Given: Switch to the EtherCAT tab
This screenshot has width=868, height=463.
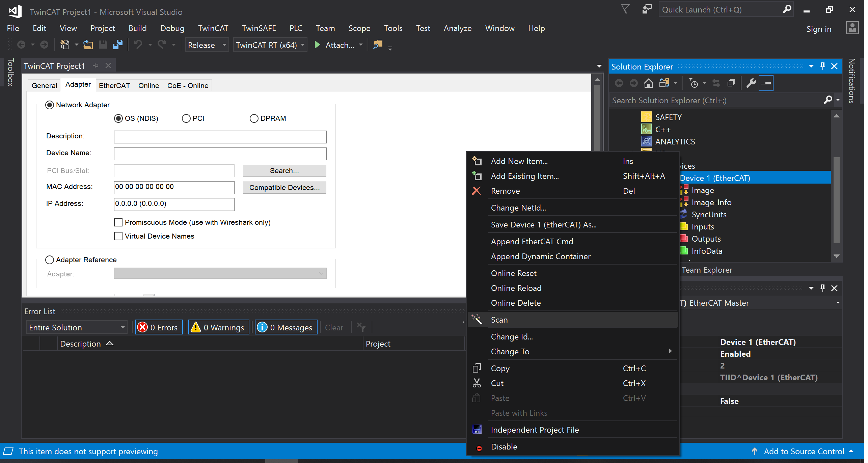Looking at the screenshot, I should [x=114, y=86].
